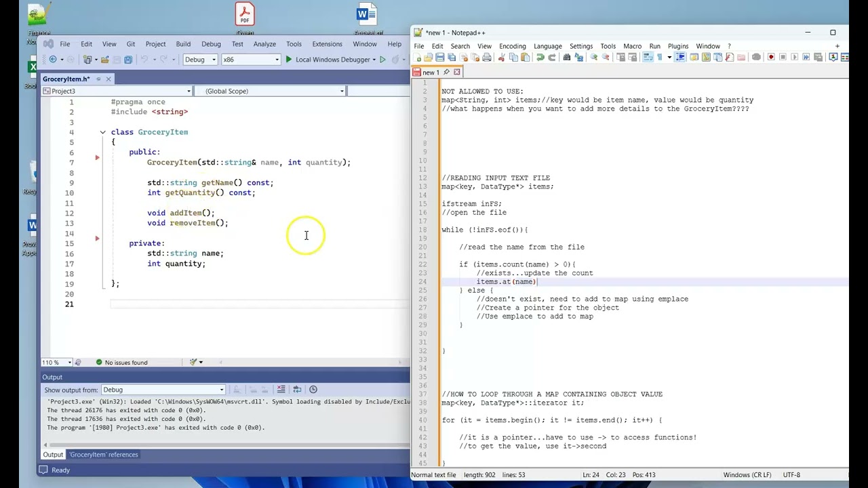Viewport: 868px width, 488px height.
Task: Expand Local Windows Debugger target dropdown arrow
Action: [x=374, y=60]
